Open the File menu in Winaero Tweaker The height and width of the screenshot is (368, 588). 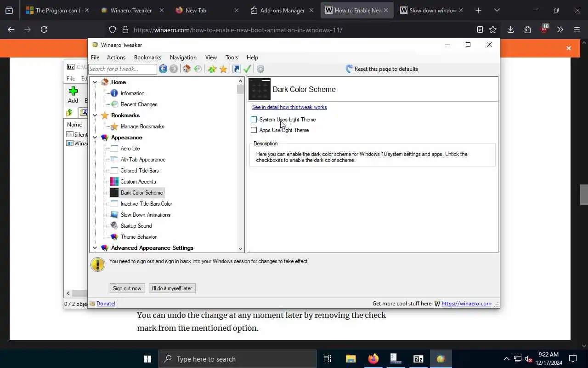pos(95,57)
